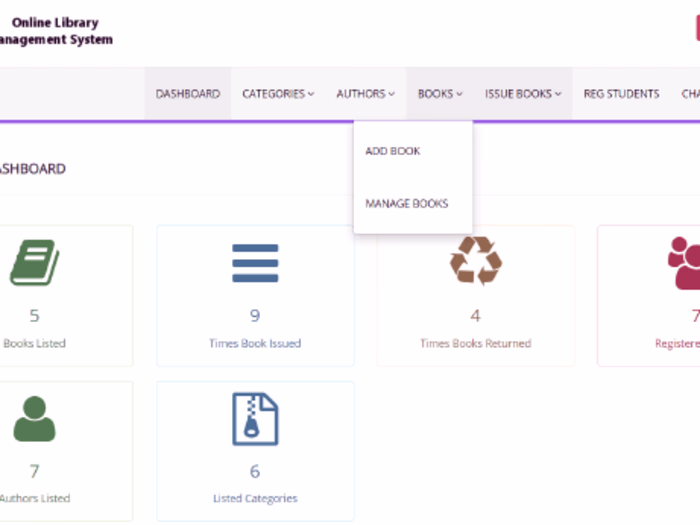Open the Dashboard menu item
The image size is (700, 525).
click(x=188, y=94)
